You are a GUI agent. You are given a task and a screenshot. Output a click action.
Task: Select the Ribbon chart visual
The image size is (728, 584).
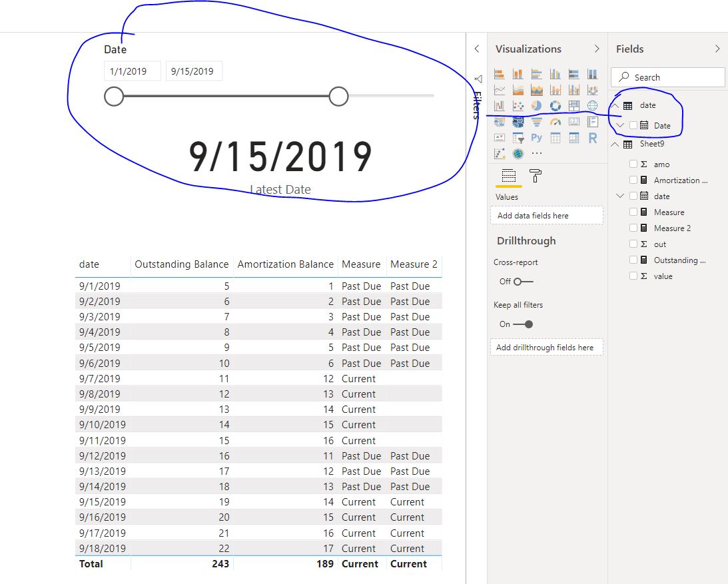592,90
